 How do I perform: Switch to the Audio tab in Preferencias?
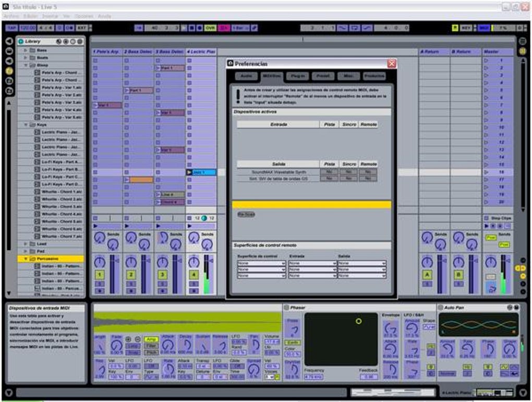tap(246, 76)
